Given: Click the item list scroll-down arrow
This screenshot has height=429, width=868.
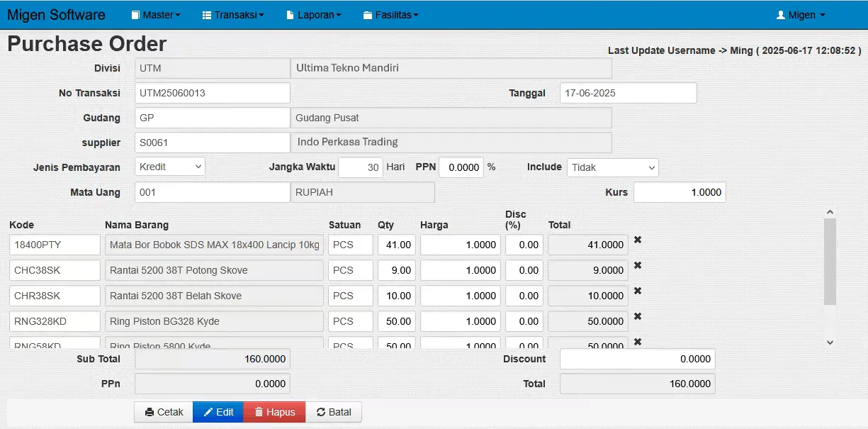Looking at the screenshot, I should click(x=830, y=342).
